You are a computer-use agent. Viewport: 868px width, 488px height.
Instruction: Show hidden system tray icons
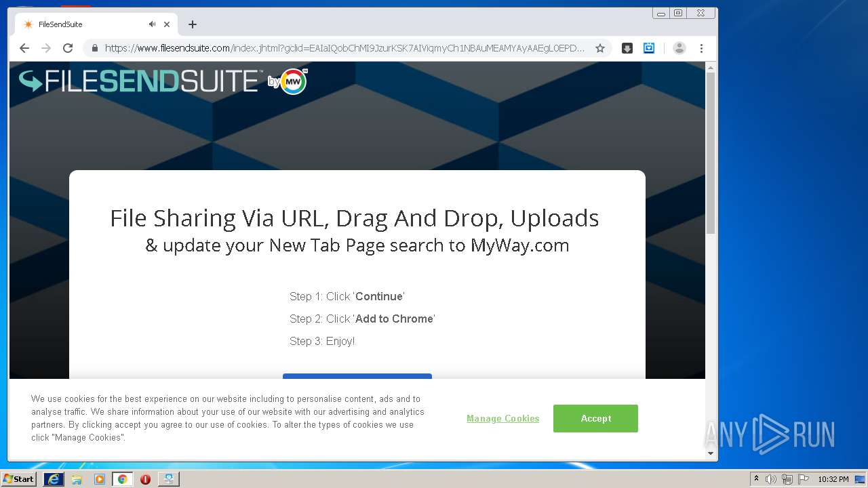(x=756, y=479)
